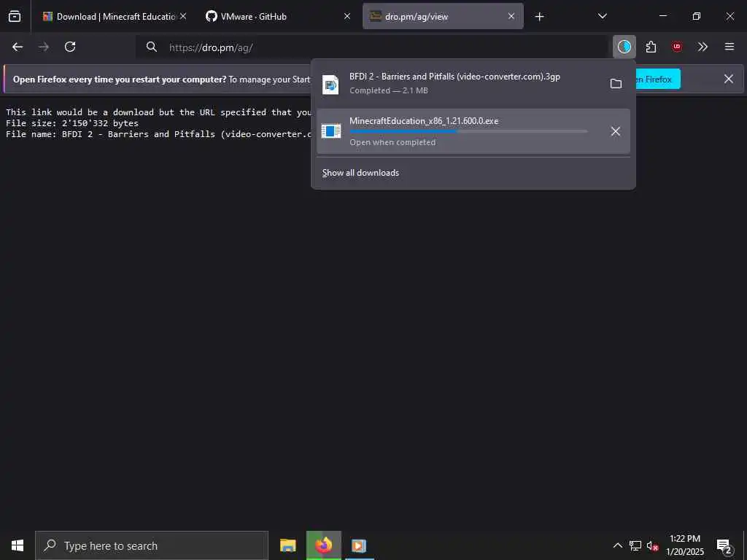Open File Explorer from the taskbar
Image resolution: width=747 pixels, height=560 pixels.
[x=287, y=545]
